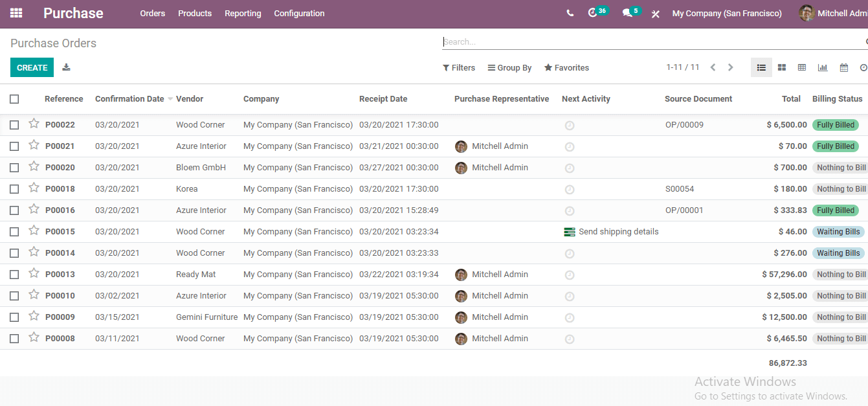Open the Group By dropdown

tap(509, 67)
